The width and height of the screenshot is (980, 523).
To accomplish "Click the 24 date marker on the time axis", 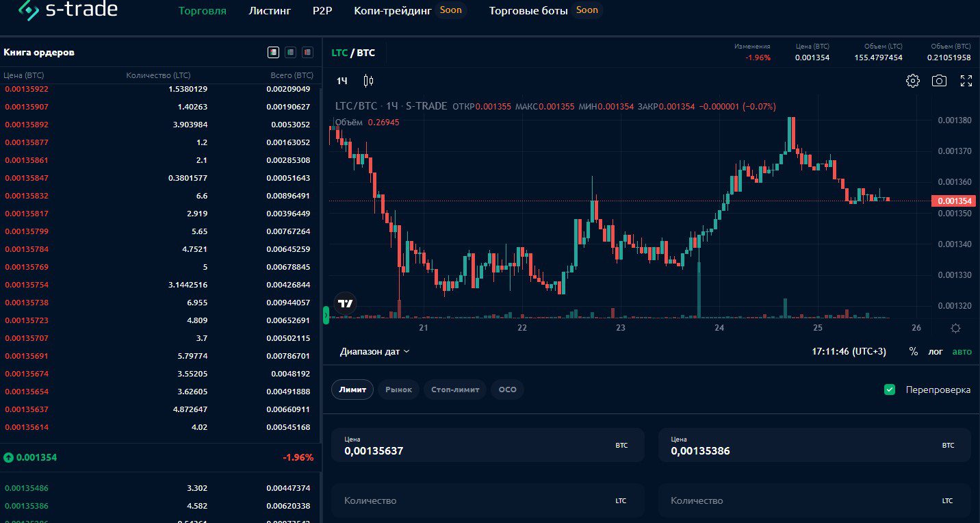I will pyautogui.click(x=719, y=328).
